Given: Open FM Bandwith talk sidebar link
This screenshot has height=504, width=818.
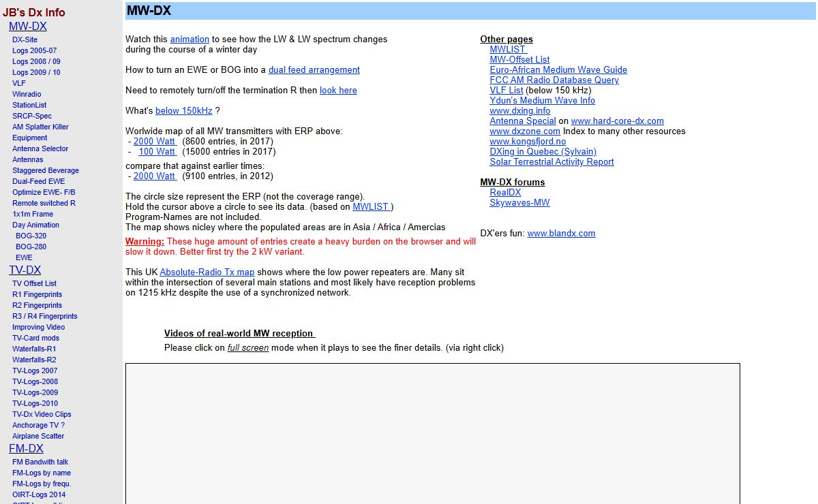Looking at the screenshot, I should coord(40,462).
